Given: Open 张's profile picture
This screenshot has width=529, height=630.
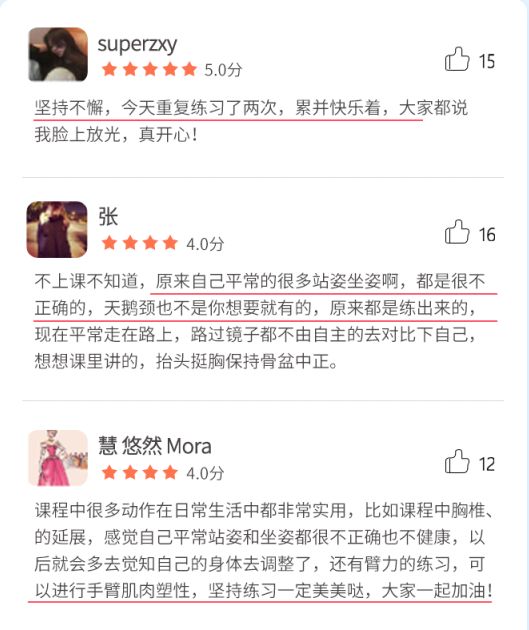Looking at the screenshot, I should [57, 229].
